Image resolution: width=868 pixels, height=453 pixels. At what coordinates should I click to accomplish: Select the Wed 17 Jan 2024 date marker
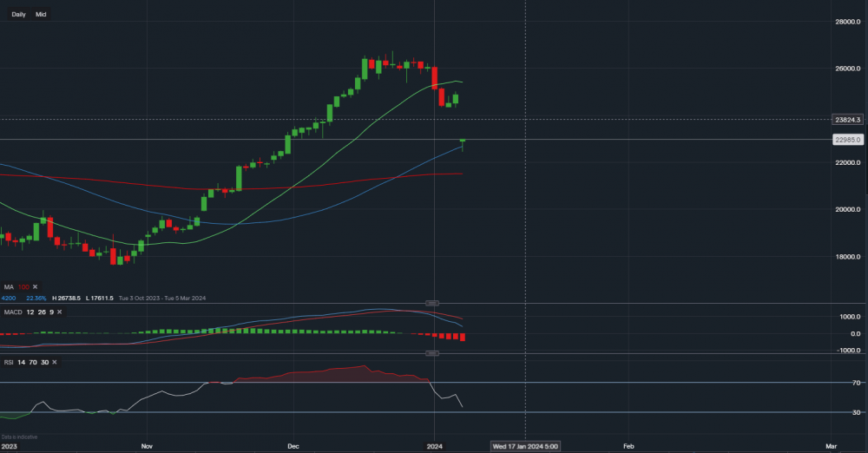click(524, 446)
